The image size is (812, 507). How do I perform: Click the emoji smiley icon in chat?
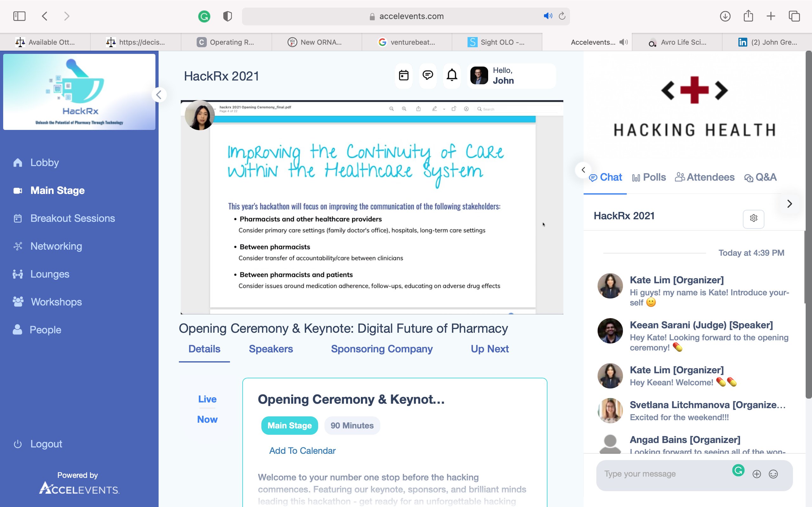click(x=773, y=474)
